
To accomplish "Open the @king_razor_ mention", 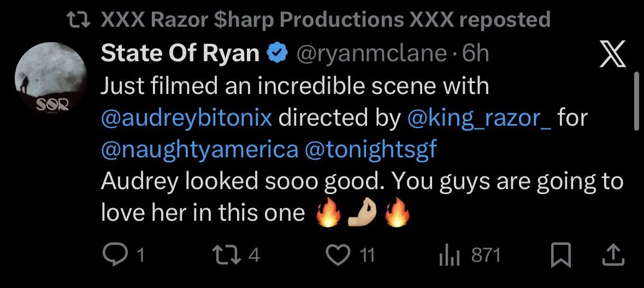I will 480,119.
